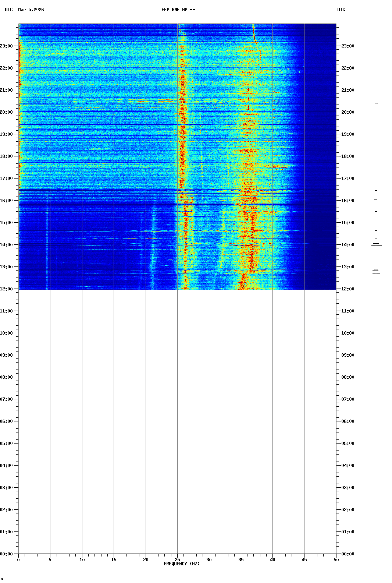392x583 pixels.
Task: Select the 06:00 label on left axis
Action: tap(7, 421)
